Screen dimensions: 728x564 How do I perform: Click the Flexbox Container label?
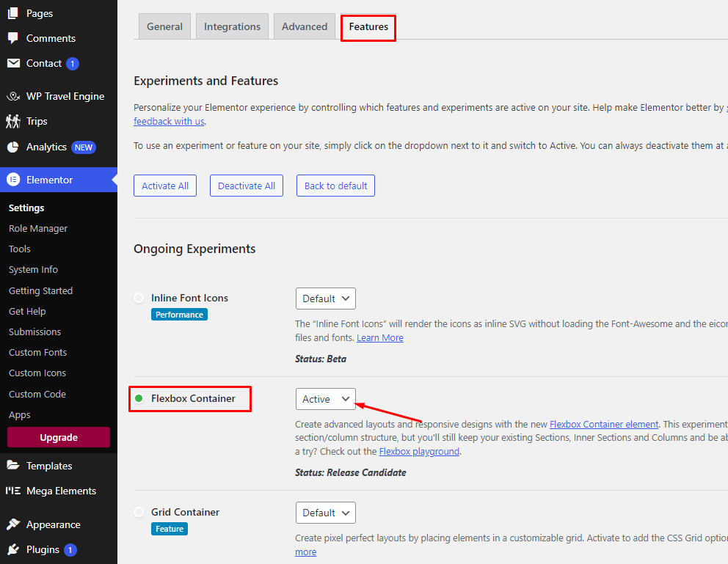pos(193,398)
